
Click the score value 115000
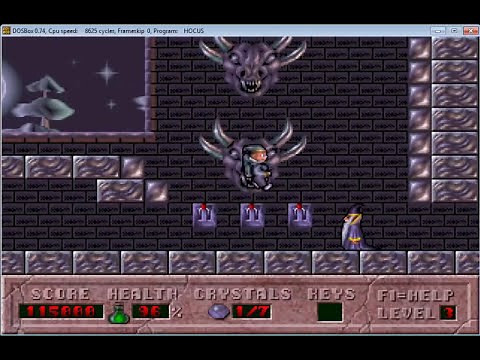click(61, 311)
